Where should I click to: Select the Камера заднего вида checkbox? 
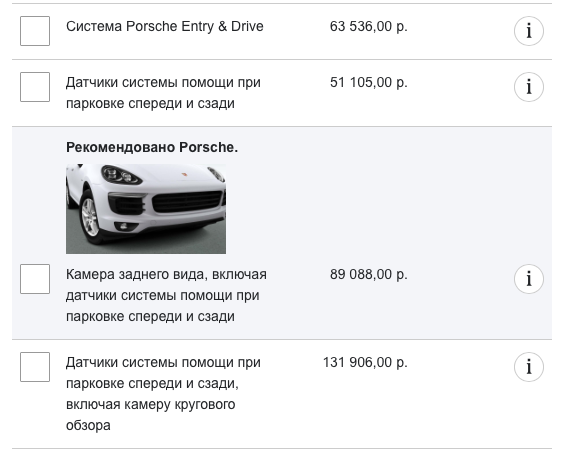tap(35, 279)
